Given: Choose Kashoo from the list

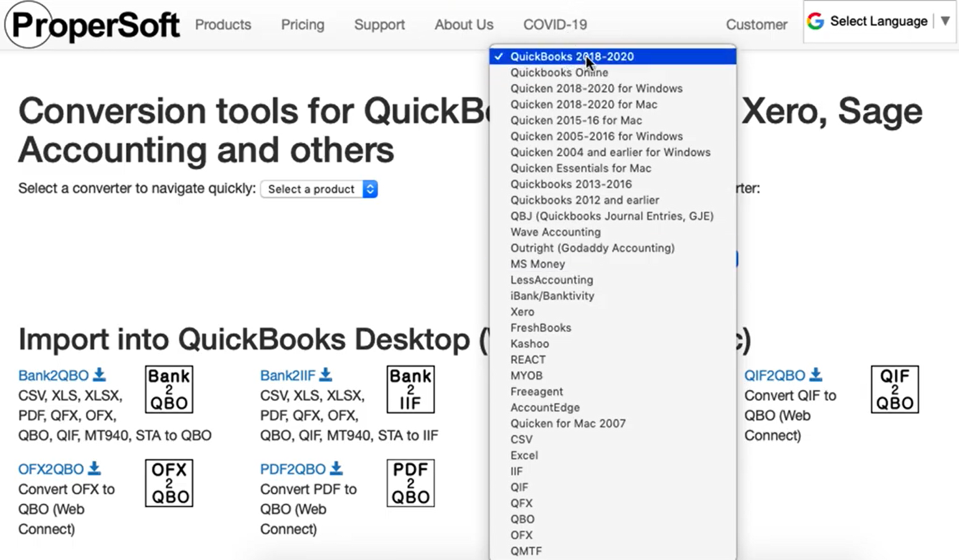Looking at the screenshot, I should click(x=613, y=344).
